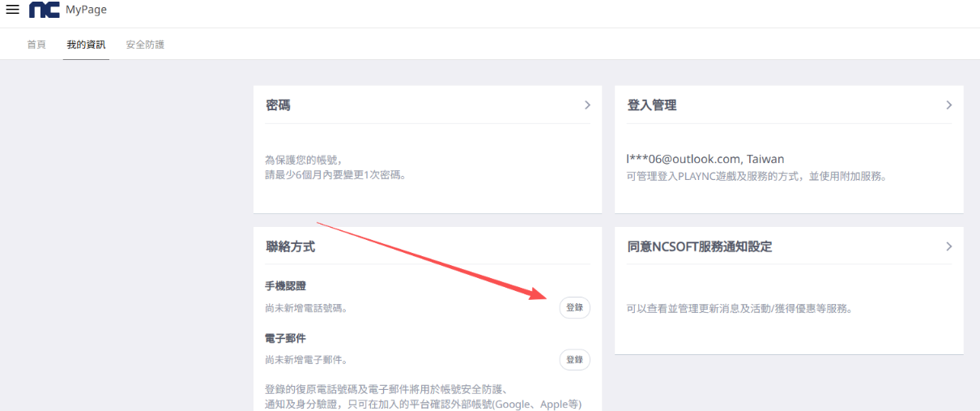Go to the 首頁 tab

click(x=36, y=45)
